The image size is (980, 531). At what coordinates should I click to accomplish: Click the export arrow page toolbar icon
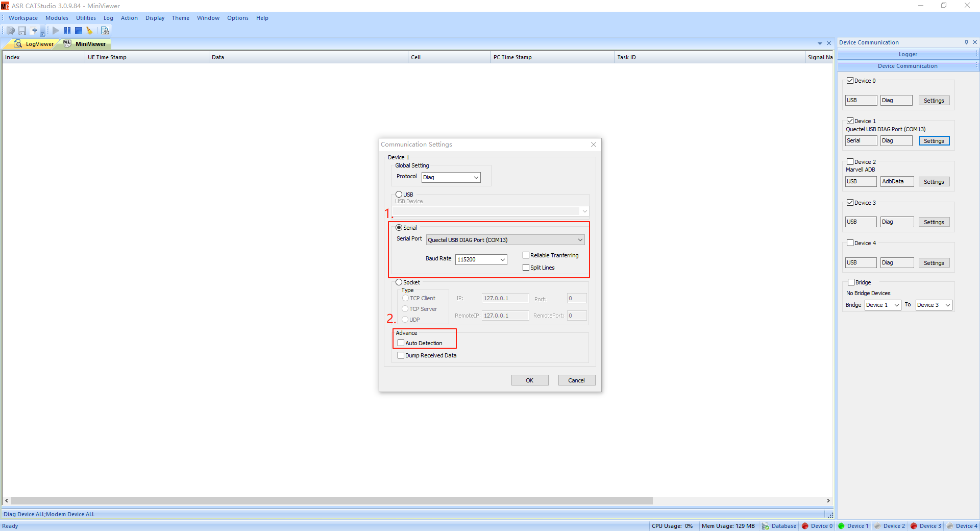(x=34, y=31)
